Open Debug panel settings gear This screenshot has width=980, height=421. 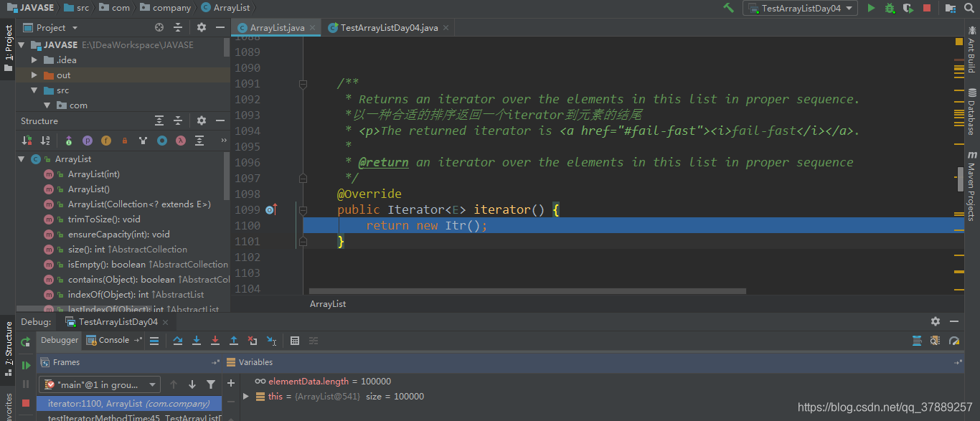coord(936,321)
